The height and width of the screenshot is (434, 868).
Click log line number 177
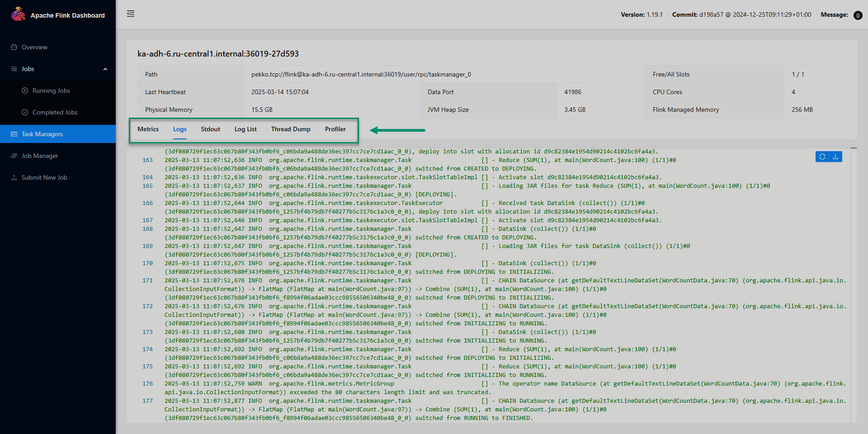pos(147,401)
